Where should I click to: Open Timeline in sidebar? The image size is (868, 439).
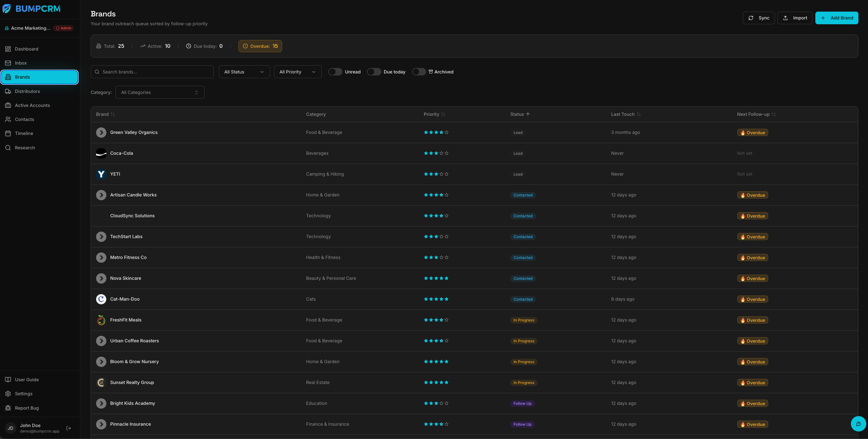click(39, 133)
